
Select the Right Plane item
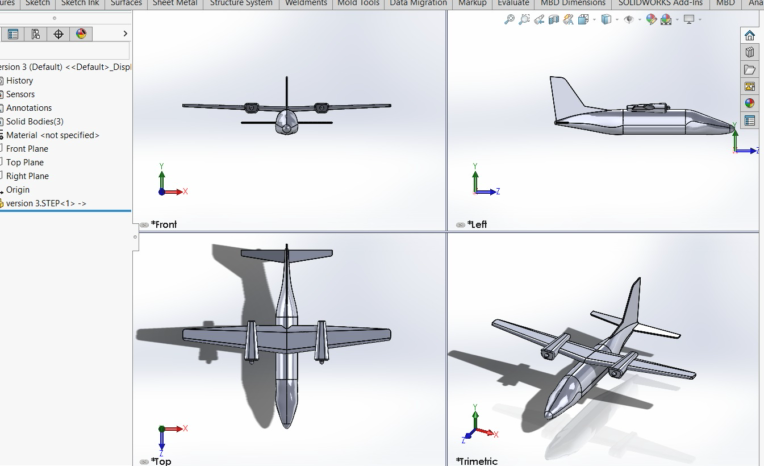27,176
